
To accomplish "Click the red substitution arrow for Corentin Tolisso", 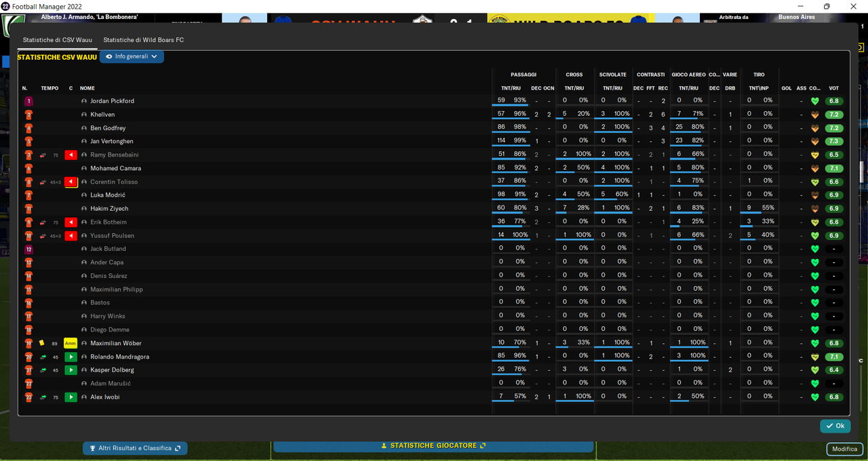I will pyautogui.click(x=71, y=182).
